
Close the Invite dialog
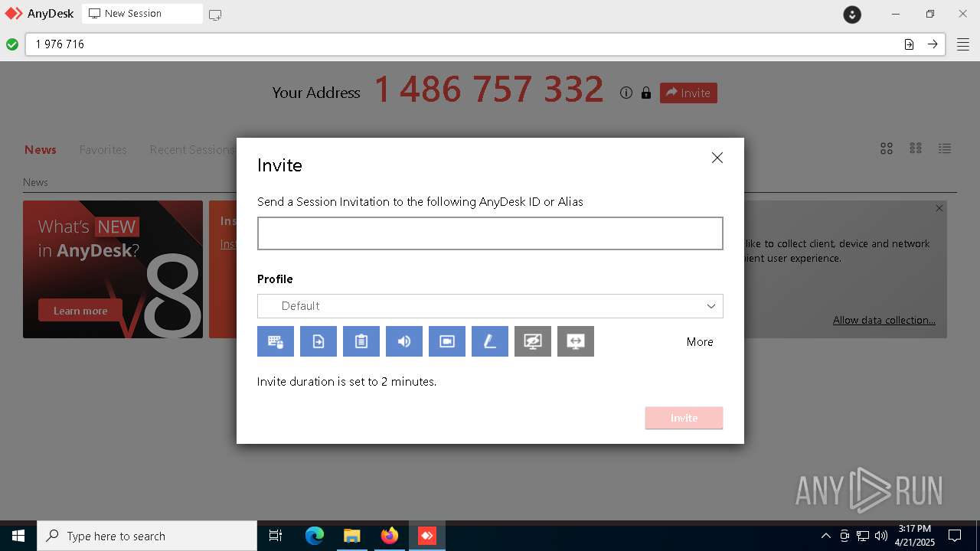coord(717,158)
